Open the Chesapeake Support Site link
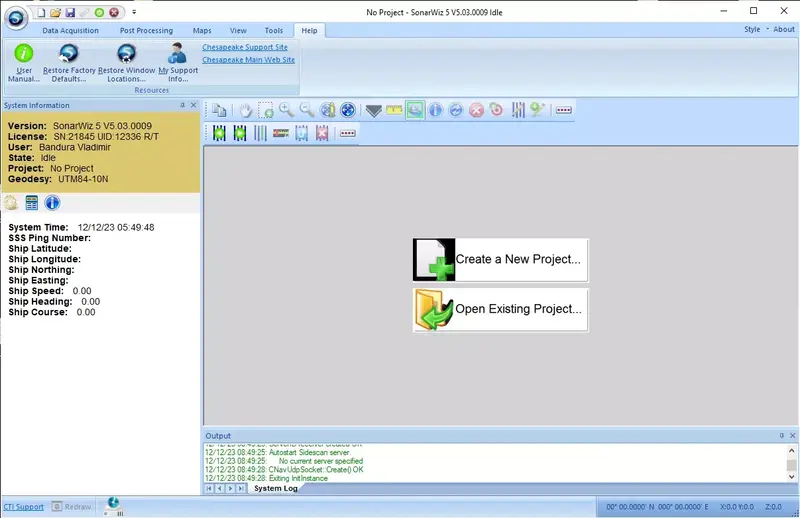800x518 pixels. (245, 47)
